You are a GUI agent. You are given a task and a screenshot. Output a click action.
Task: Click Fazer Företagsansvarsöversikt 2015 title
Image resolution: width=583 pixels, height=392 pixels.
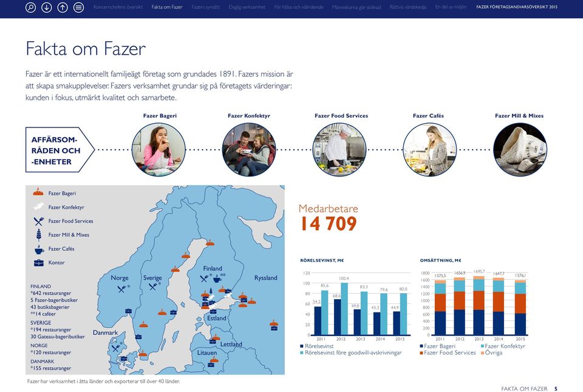pyautogui.click(x=516, y=7)
